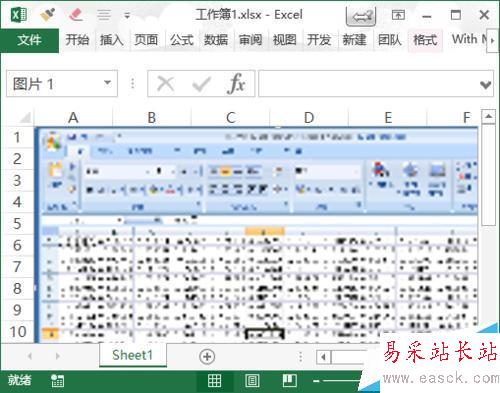Expand the formula bar chevron
The width and height of the screenshot is (500, 393).
(486, 85)
